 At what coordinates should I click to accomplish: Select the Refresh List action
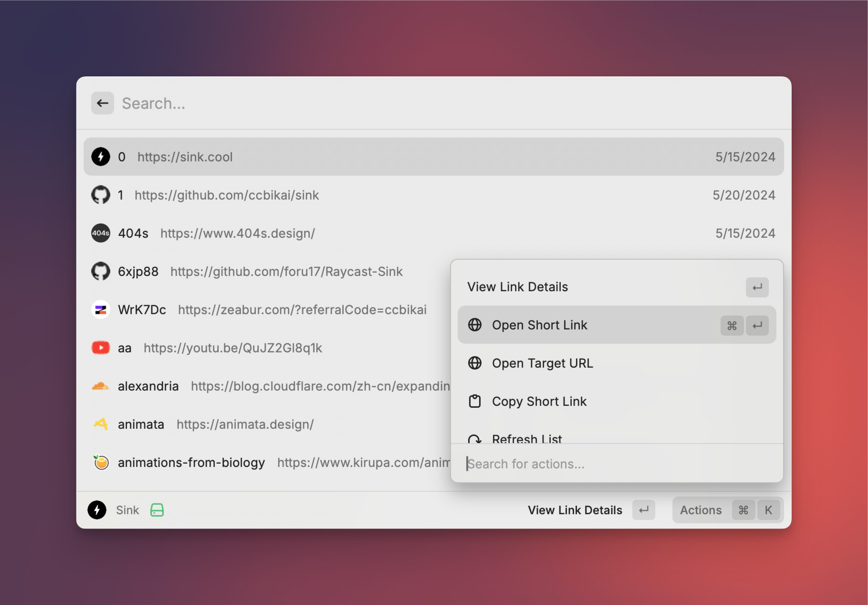click(527, 438)
